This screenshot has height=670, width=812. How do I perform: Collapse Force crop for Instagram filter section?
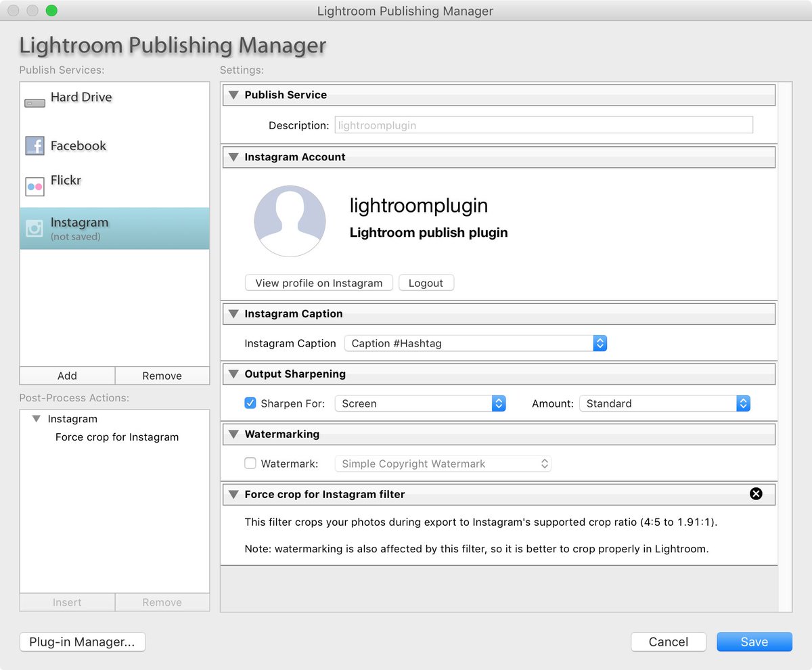[x=233, y=495]
